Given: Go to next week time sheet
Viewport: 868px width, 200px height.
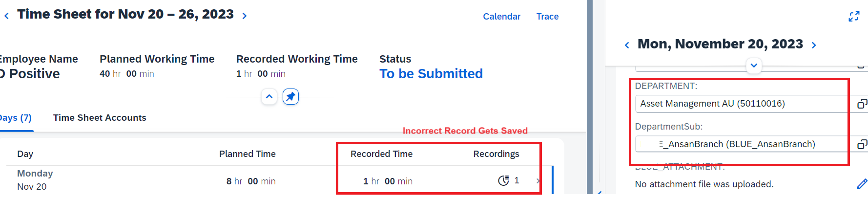Looking at the screenshot, I should 245,16.
